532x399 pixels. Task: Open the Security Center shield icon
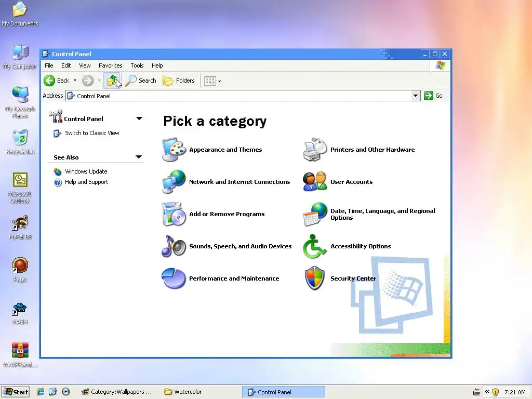(x=314, y=278)
